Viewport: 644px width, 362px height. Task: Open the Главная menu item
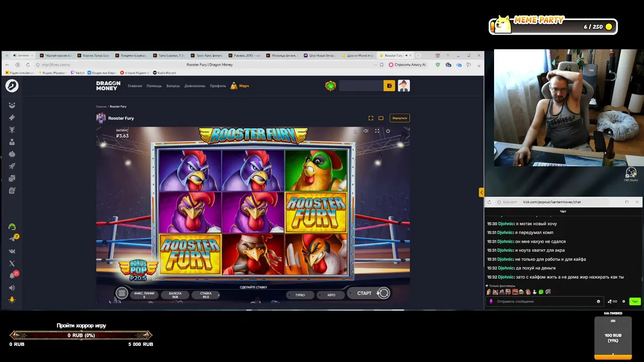135,86
